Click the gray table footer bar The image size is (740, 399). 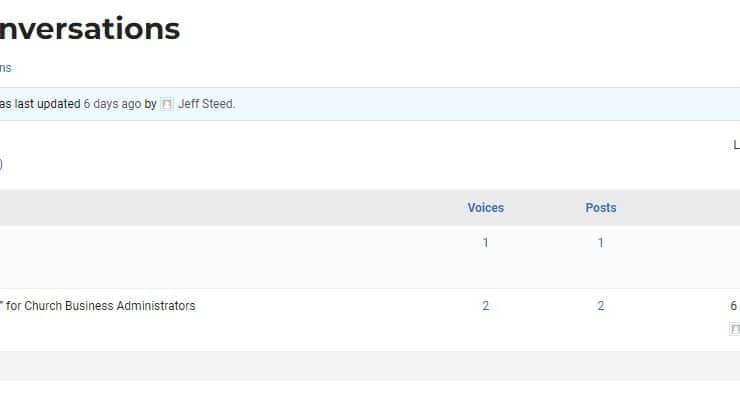pyautogui.click(x=370, y=366)
